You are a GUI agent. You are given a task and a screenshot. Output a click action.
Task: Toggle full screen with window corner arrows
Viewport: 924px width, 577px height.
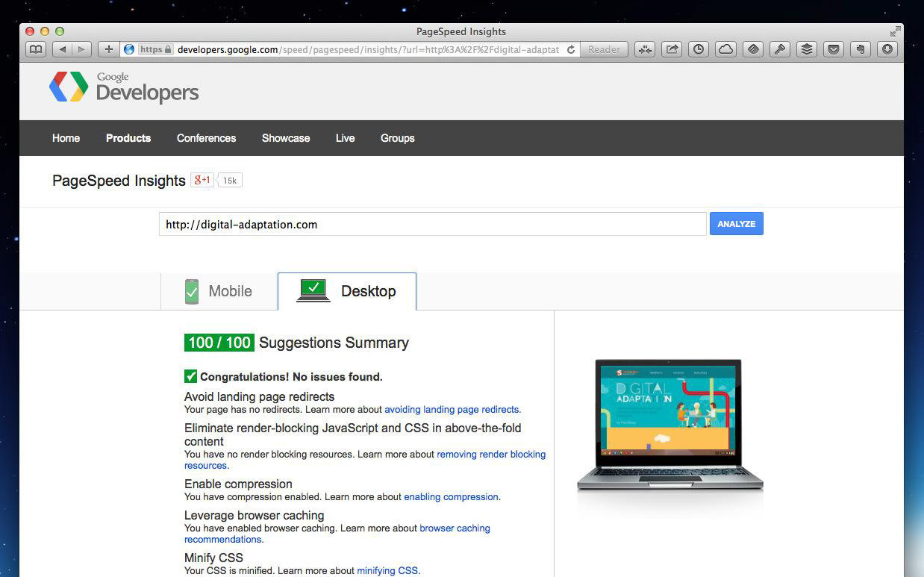click(x=895, y=31)
